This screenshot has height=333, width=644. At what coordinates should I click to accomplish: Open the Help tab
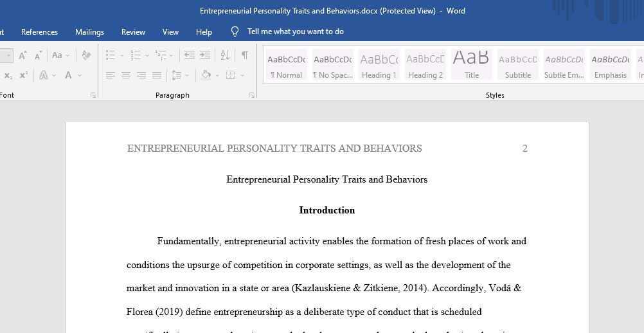204,32
